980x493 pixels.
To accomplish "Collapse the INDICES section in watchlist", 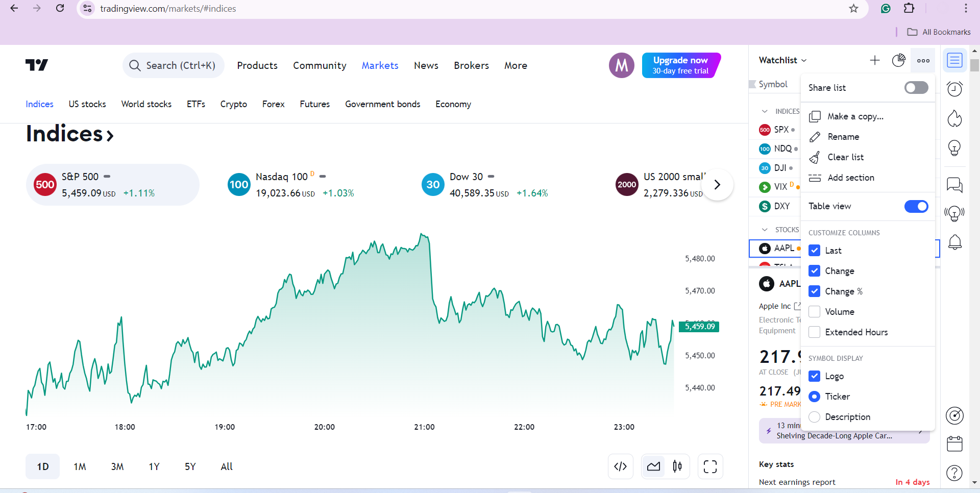I will (765, 111).
